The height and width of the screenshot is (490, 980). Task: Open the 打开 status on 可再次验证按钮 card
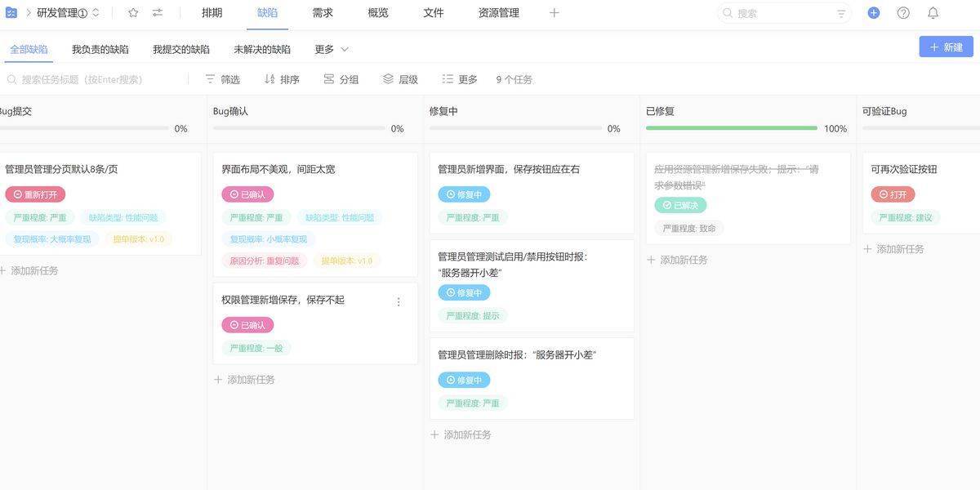tap(893, 194)
